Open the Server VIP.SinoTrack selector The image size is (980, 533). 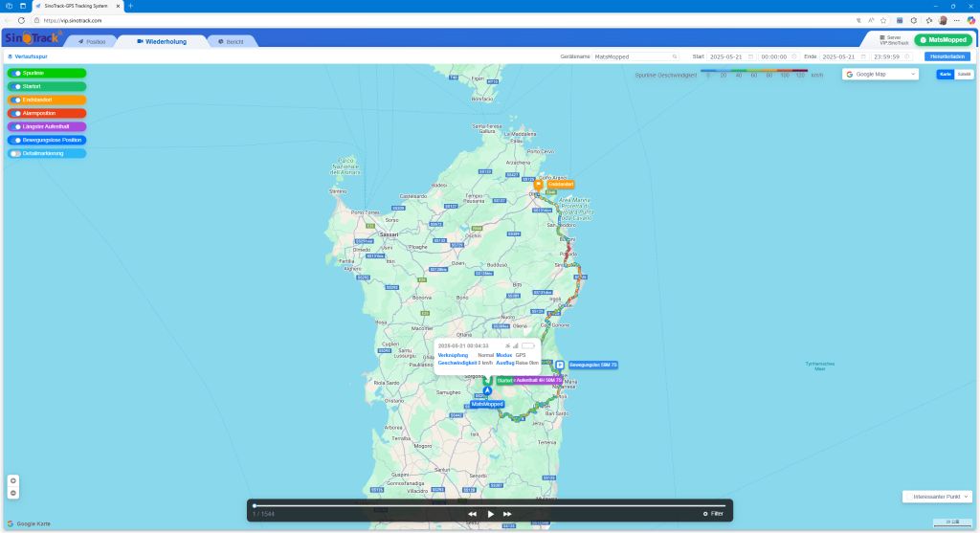click(887, 40)
